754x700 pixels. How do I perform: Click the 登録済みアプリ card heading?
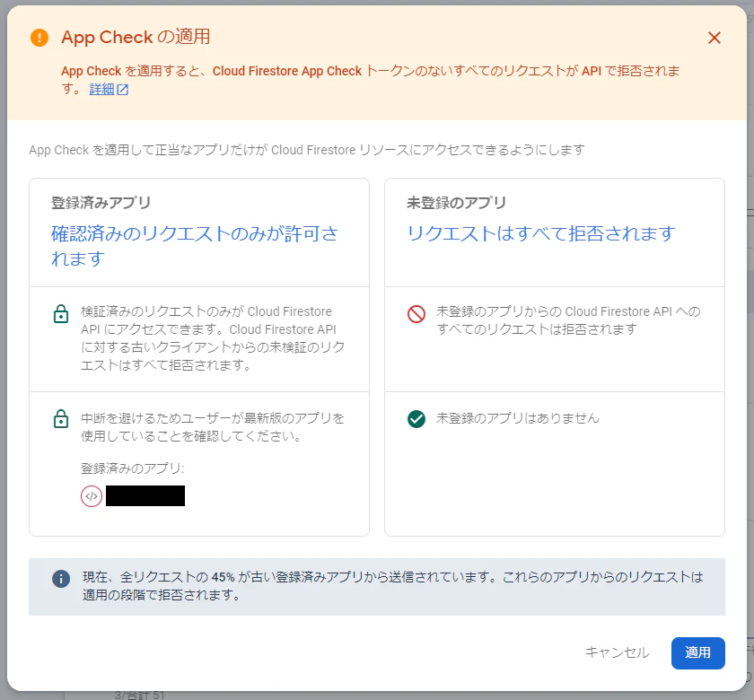tap(101, 203)
